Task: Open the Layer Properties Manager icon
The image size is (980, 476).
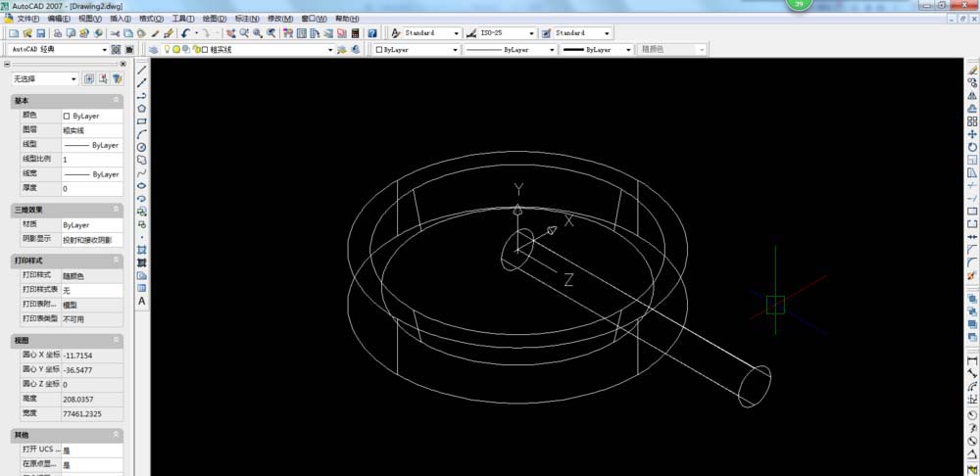Action: pyautogui.click(x=154, y=49)
